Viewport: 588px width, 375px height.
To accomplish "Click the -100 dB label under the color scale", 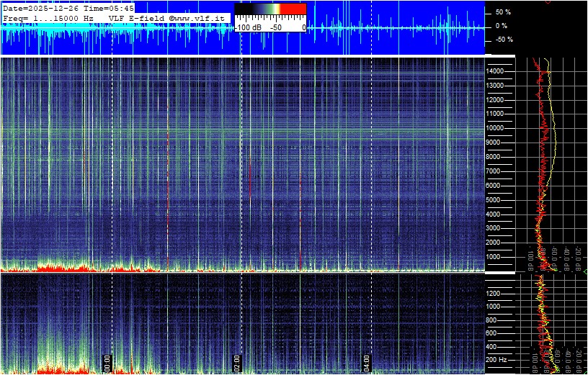I will [247, 28].
